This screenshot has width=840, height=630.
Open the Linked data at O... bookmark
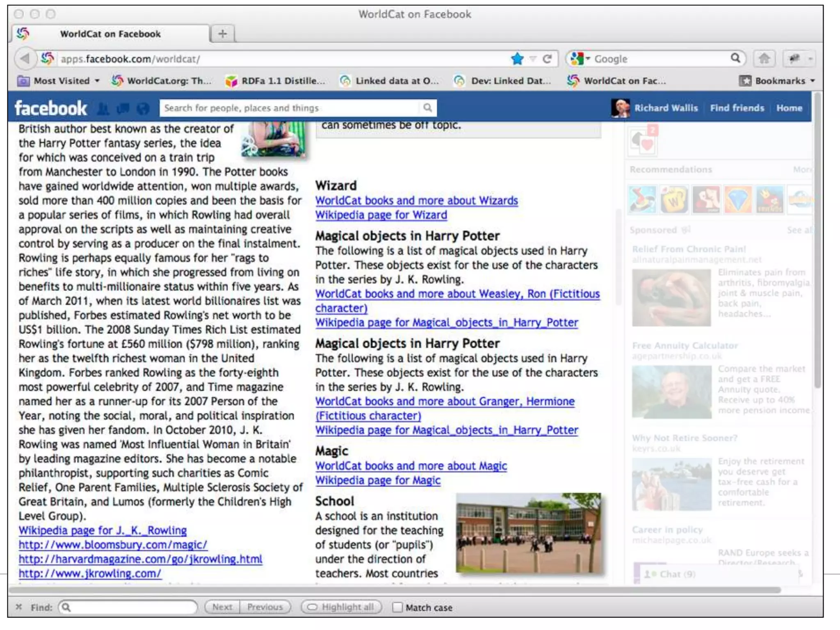[x=390, y=81]
